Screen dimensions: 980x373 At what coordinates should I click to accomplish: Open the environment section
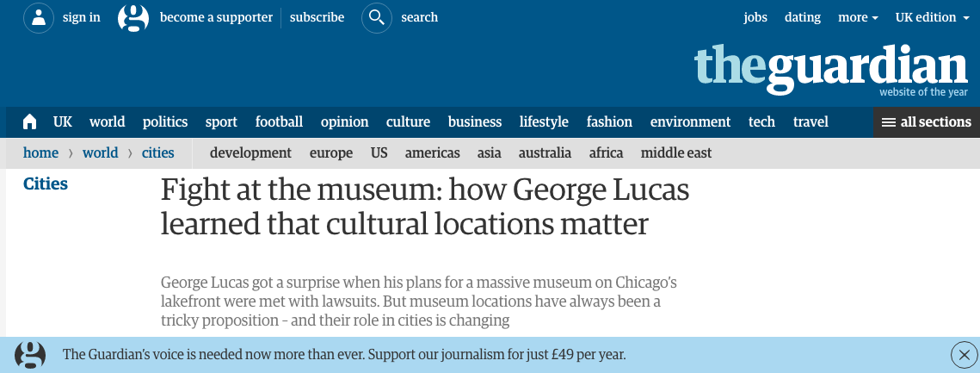[690, 122]
